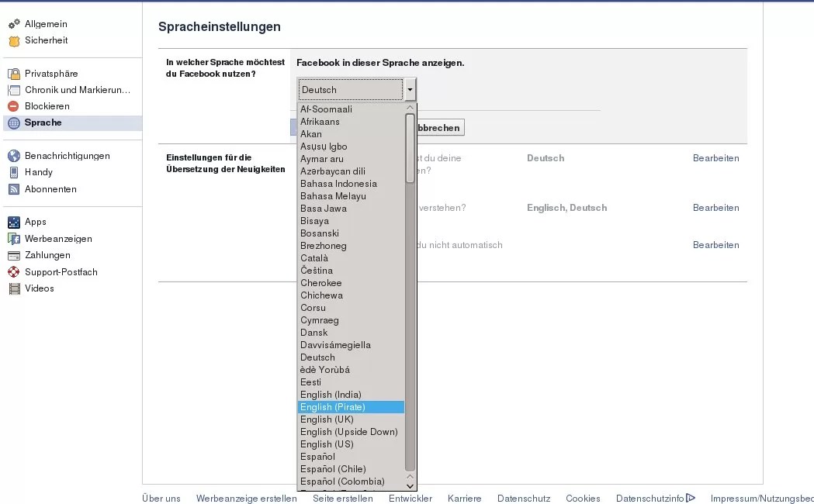Select Dansk in the language list

coord(351,333)
